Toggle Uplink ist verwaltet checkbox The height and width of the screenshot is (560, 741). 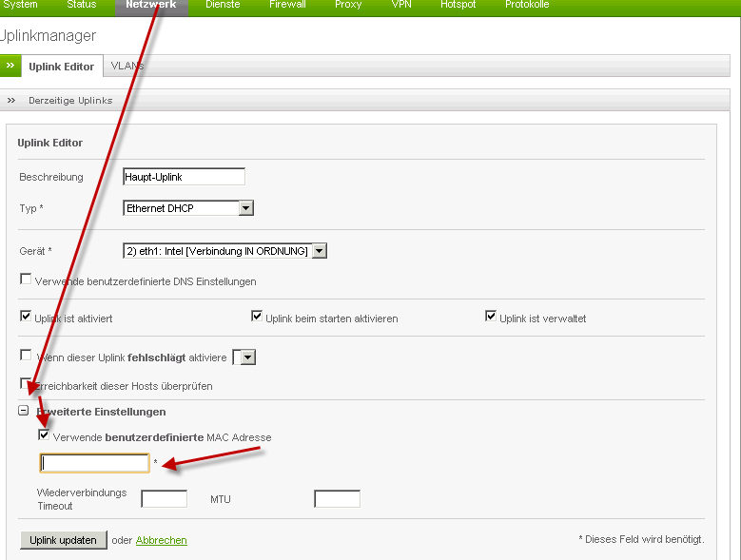tap(491, 317)
